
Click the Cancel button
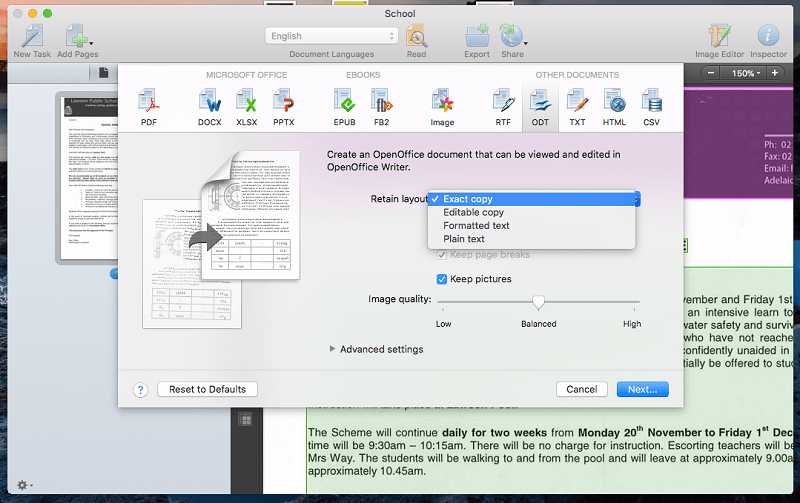(582, 389)
